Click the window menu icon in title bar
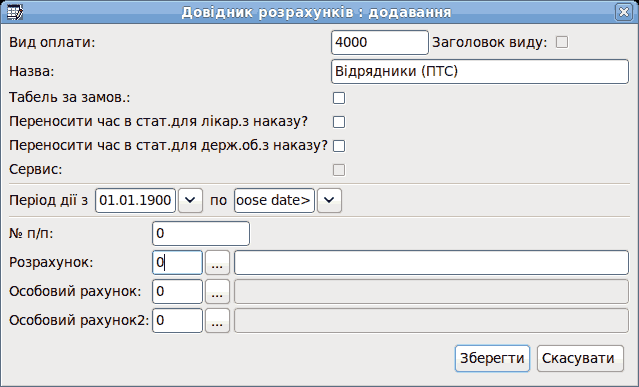 15,12
